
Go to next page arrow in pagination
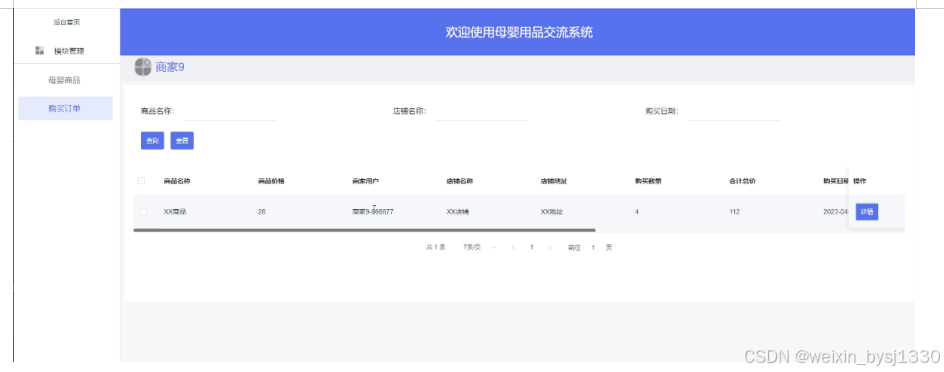(x=549, y=247)
